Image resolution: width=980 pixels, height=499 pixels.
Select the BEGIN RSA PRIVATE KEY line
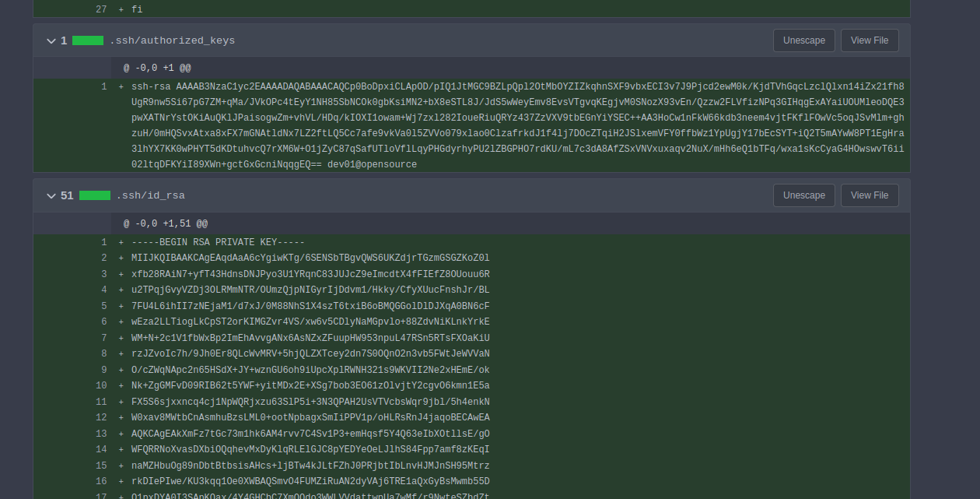[x=218, y=241]
